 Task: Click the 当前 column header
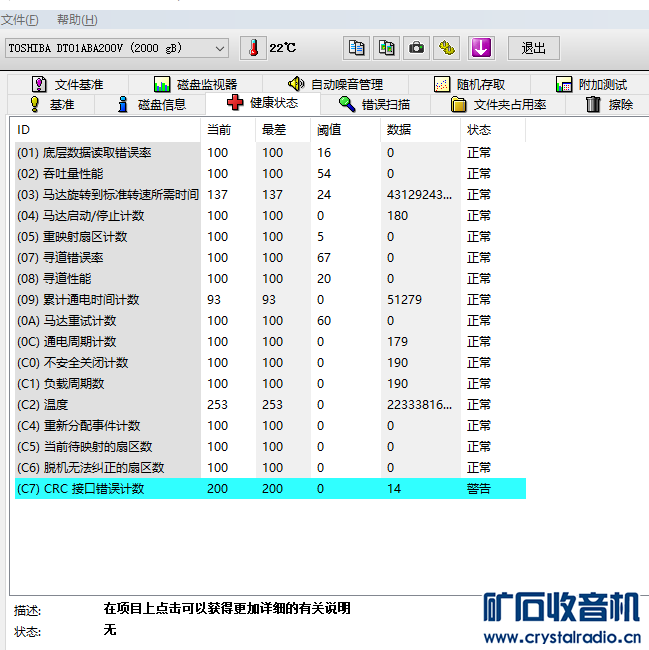click(228, 130)
